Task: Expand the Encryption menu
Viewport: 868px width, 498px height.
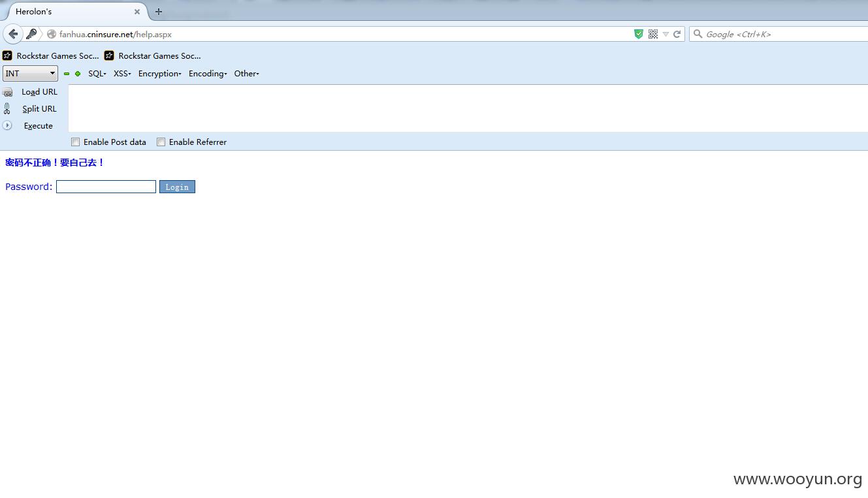Action: point(160,74)
